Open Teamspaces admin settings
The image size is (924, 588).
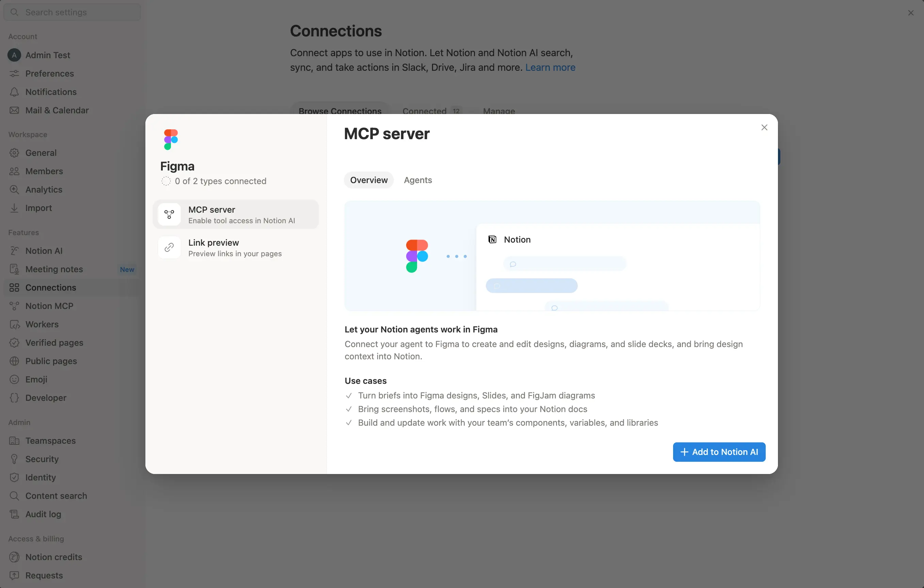click(x=71, y=441)
